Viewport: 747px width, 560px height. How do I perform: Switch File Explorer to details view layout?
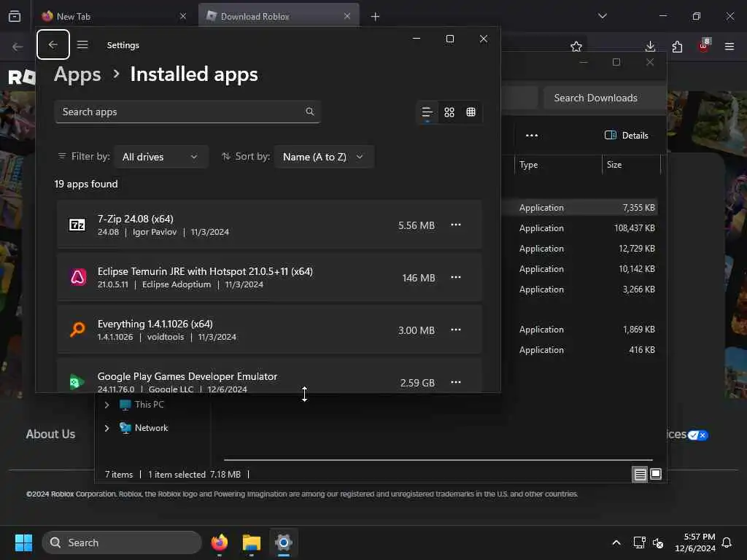coord(640,474)
